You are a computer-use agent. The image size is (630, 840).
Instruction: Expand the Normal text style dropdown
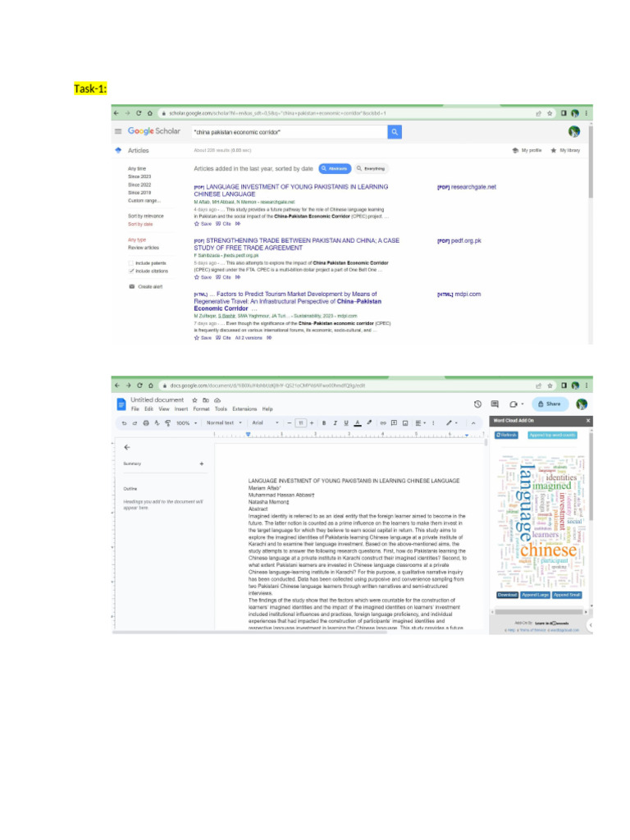tap(224, 422)
